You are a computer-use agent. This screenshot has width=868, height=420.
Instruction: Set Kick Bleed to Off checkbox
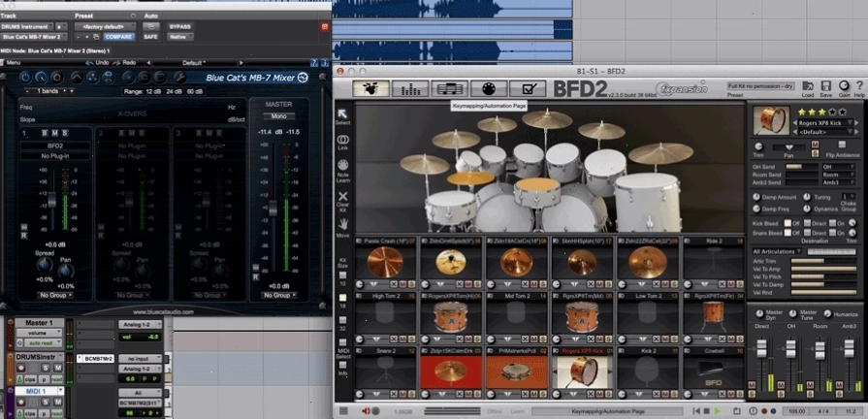point(788,223)
